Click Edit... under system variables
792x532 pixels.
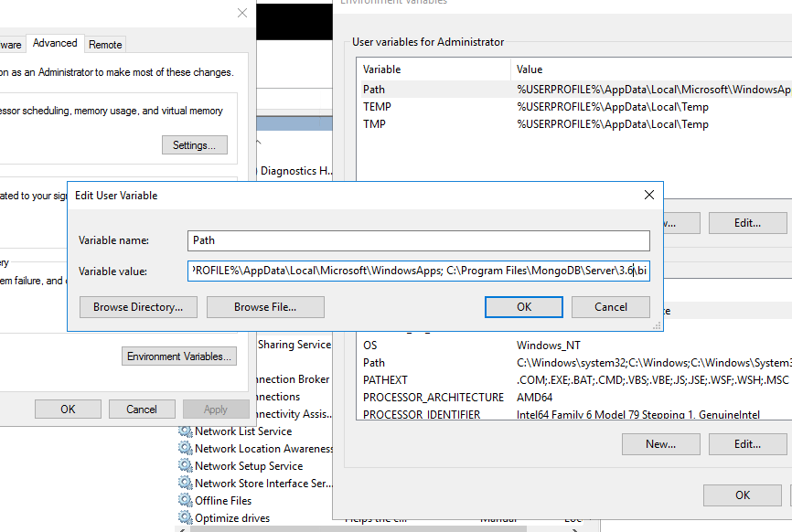[x=747, y=444]
